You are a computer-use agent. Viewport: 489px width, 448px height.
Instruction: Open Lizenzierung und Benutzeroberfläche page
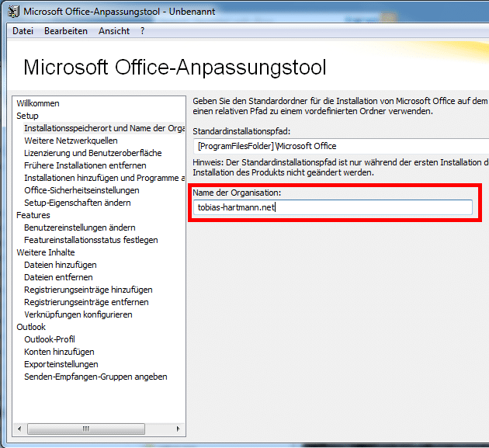(x=93, y=153)
